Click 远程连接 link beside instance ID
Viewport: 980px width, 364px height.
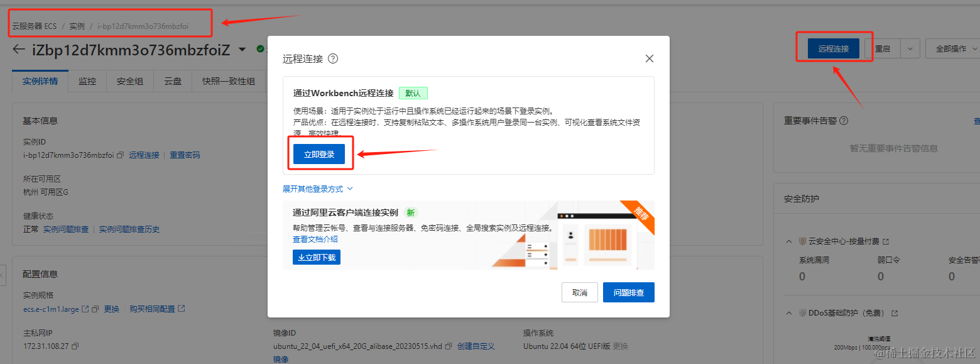pos(144,155)
